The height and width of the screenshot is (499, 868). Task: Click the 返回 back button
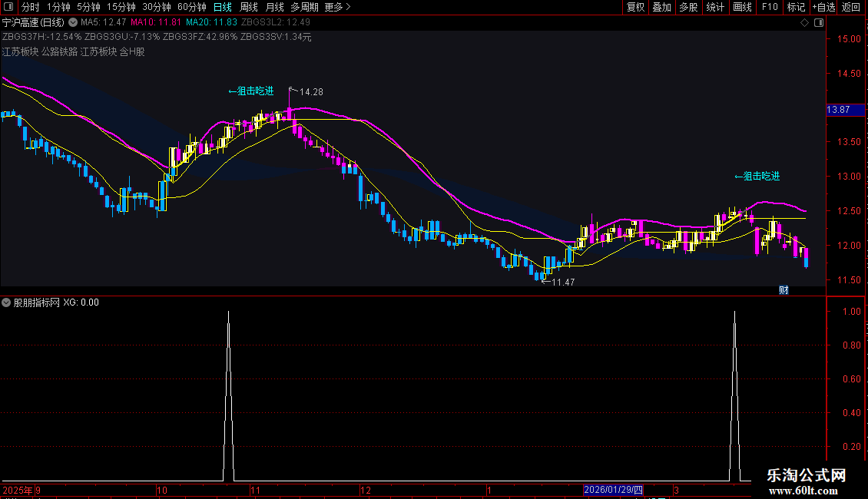(x=851, y=7)
